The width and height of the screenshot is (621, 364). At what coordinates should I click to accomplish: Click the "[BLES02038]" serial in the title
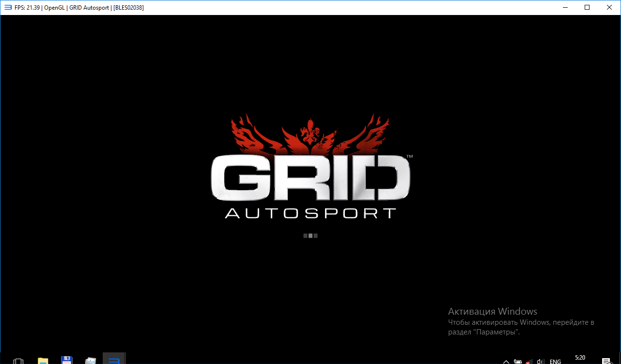pyautogui.click(x=128, y=8)
